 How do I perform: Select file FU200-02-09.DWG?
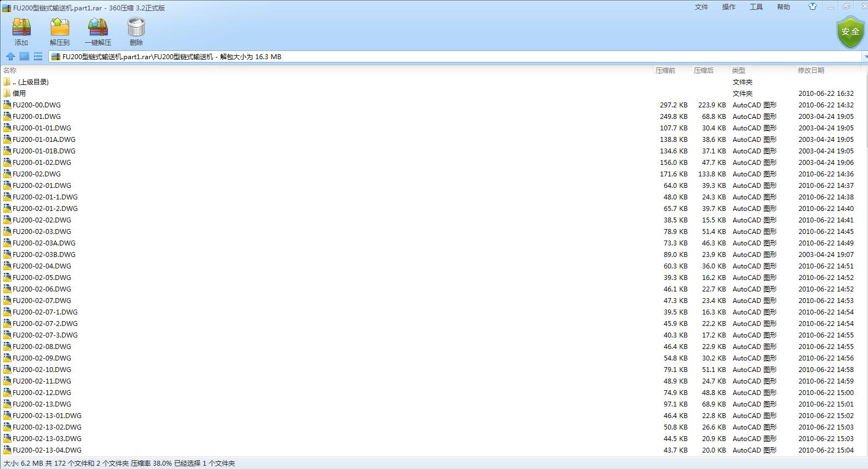pos(42,358)
